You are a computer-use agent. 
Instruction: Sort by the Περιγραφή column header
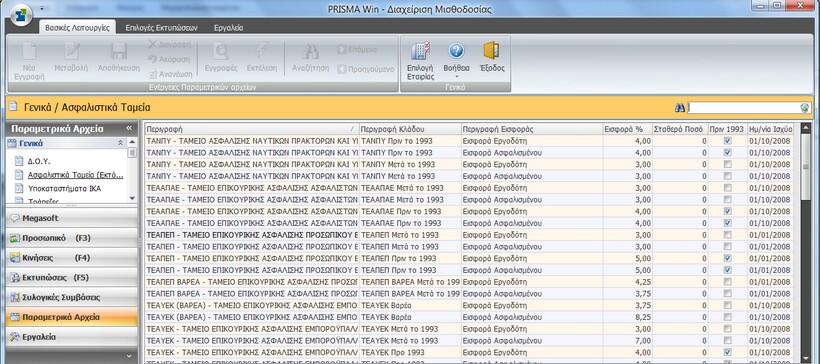(252, 129)
